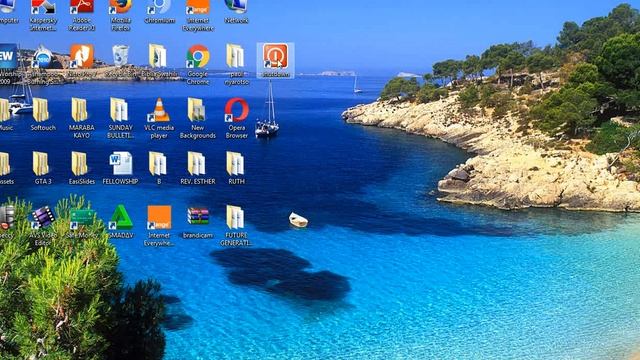The width and height of the screenshot is (640, 360).
Task: Select the VLC media player cone
Action: (159, 118)
